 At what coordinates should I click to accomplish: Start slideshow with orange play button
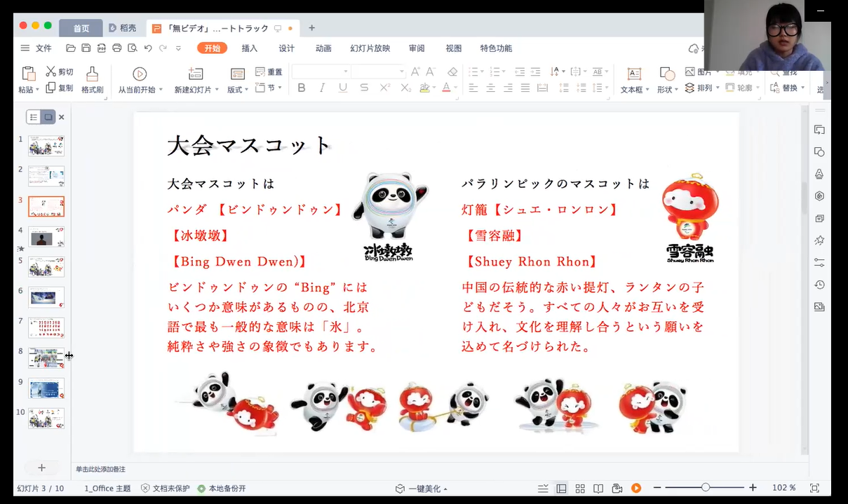point(636,488)
